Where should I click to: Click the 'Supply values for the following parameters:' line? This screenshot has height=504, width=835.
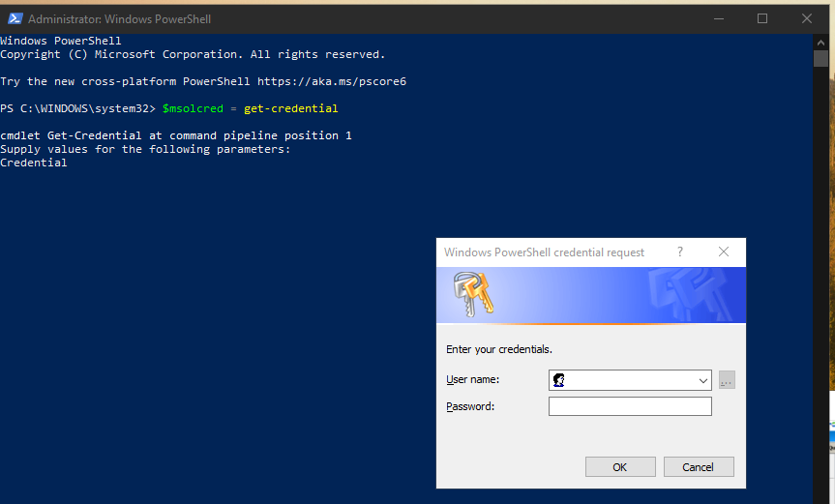[x=145, y=149]
